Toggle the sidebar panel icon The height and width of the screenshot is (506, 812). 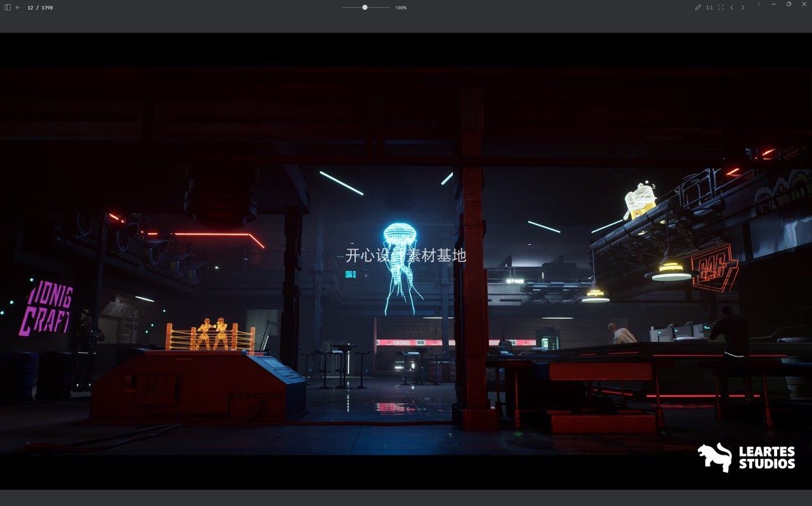click(8, 8)
